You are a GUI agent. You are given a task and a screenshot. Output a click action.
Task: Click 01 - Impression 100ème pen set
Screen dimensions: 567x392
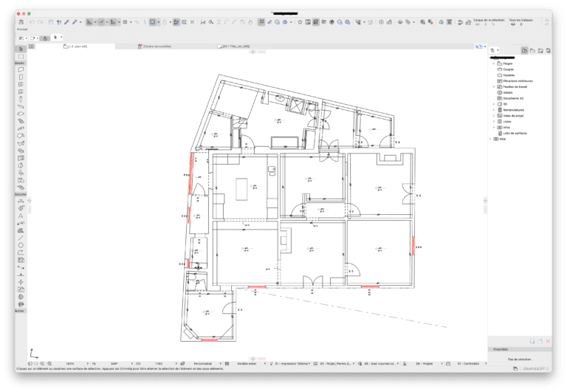290,363
